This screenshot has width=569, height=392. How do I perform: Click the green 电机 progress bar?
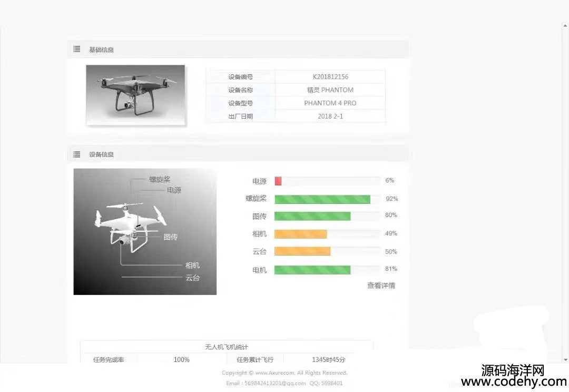click(x=312, y=270)
